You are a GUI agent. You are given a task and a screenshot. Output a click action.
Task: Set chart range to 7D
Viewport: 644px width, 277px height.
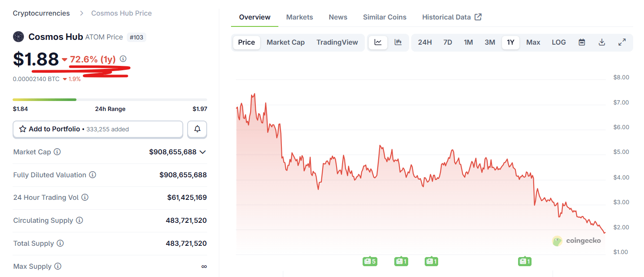[448, 42]
